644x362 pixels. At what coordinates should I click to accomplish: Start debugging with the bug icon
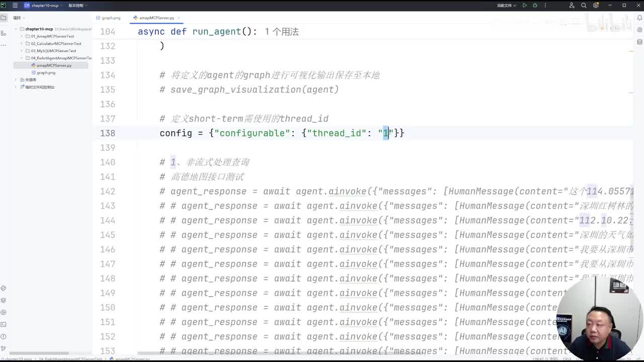coord(535,6)
